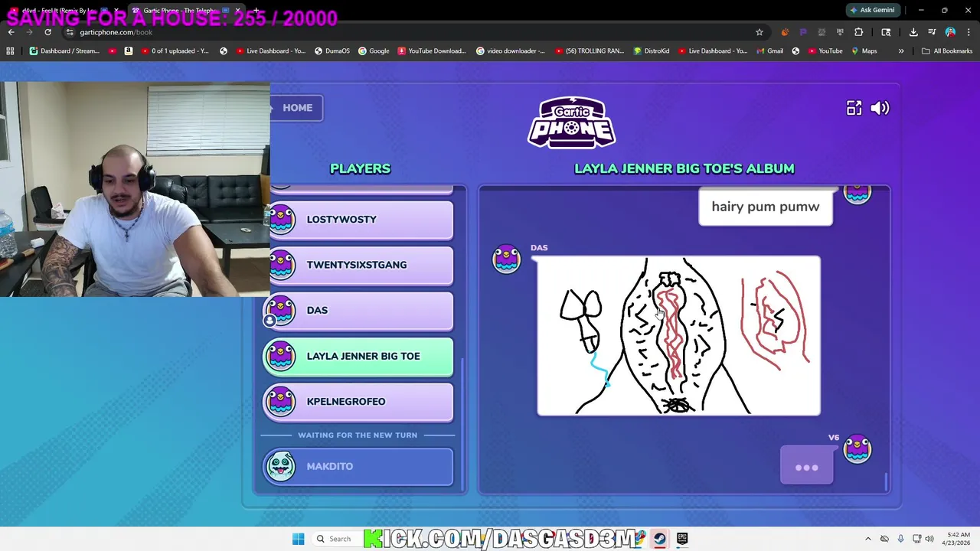Click the garticphone.com address bar
The height and width of the screenshot is (551, 980).
pos(413,32)
